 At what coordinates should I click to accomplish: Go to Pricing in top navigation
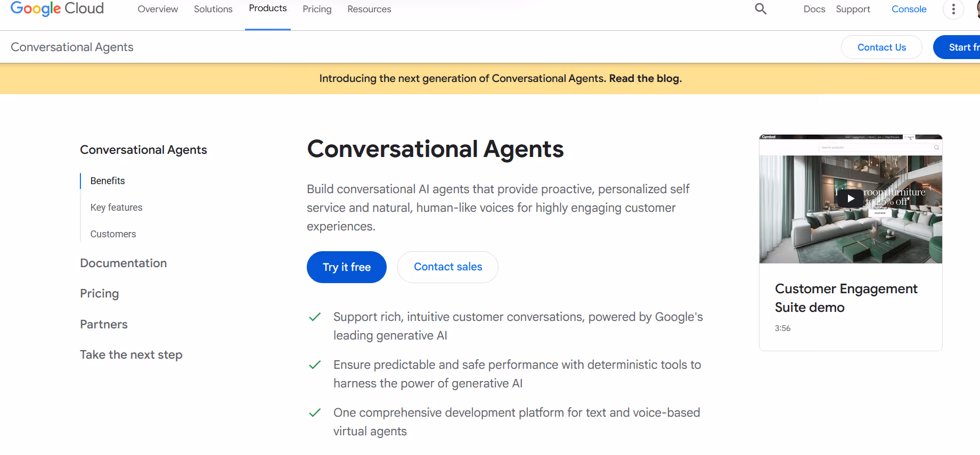(317, 9)
